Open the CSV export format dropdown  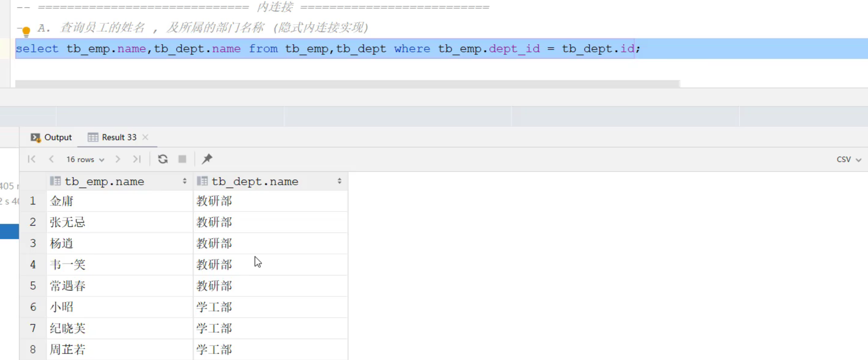pyautogui.click(x=849, y=159)
